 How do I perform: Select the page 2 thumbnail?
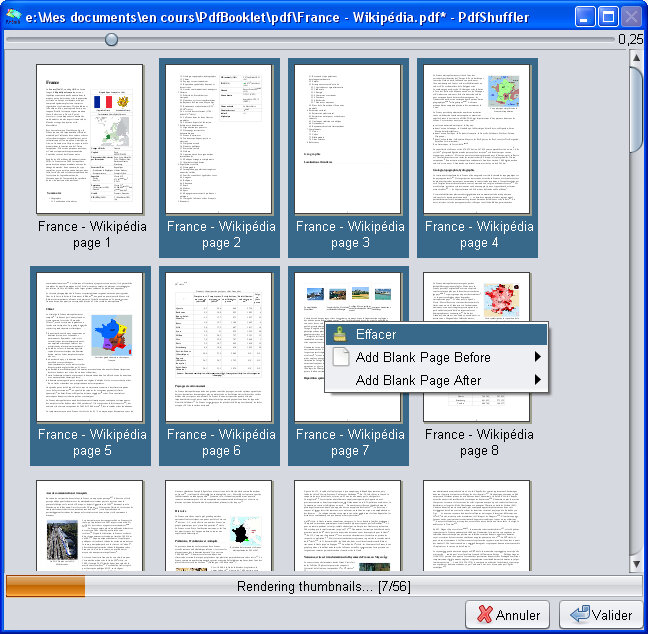click(x=219, y=139)
